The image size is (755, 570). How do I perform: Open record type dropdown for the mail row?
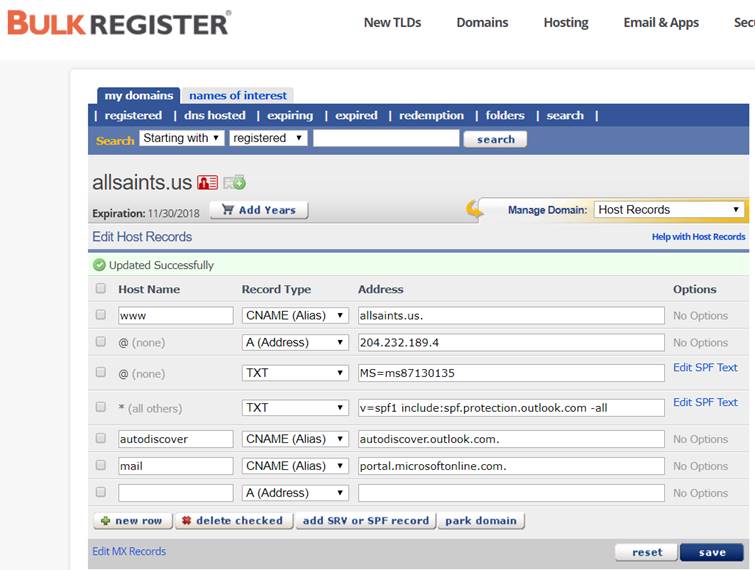pos(294,466)
